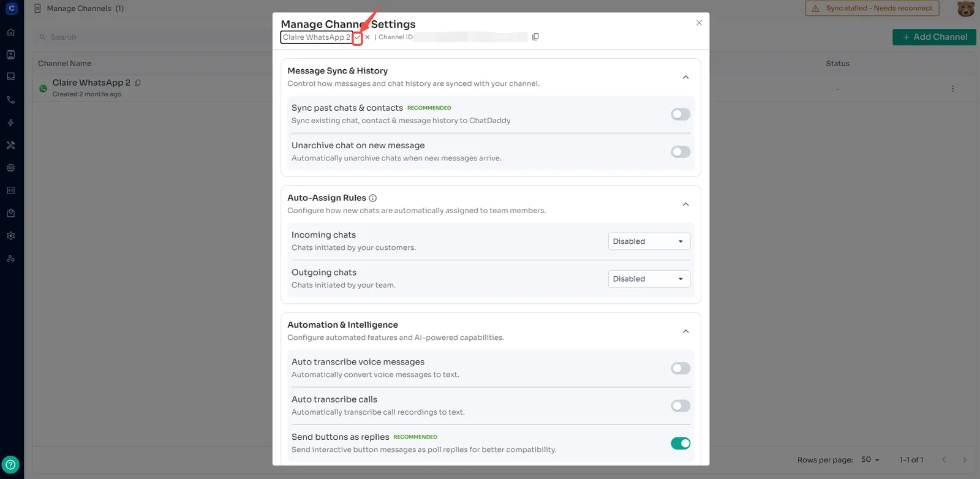Collapse the Automation & Intelligence section
Image resolution: width=980 pixels, height=479 pixels.
(x=686, y=331)
